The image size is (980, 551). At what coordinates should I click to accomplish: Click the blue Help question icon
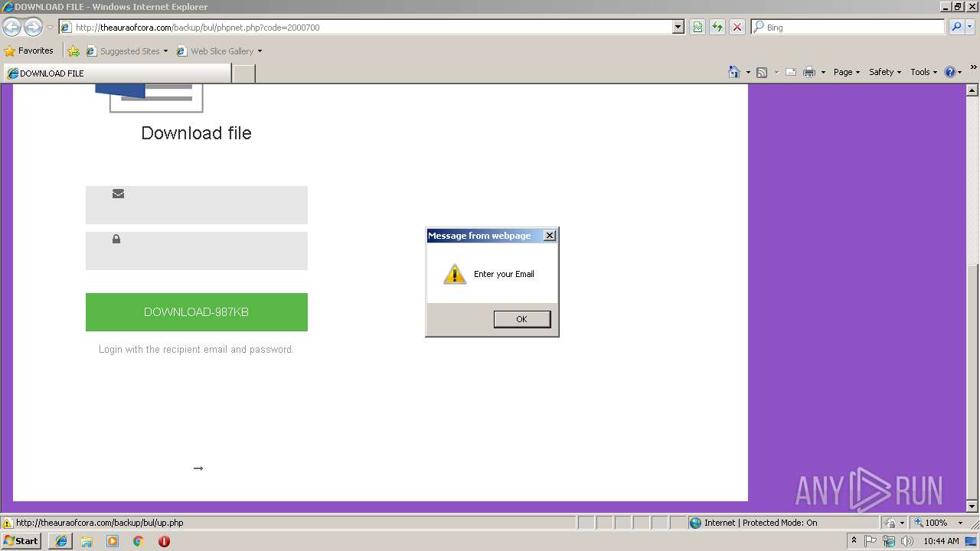click(950, 72)
